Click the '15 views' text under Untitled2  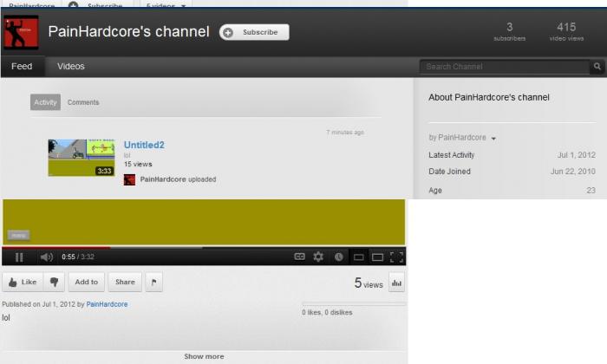tap(138, 164)
